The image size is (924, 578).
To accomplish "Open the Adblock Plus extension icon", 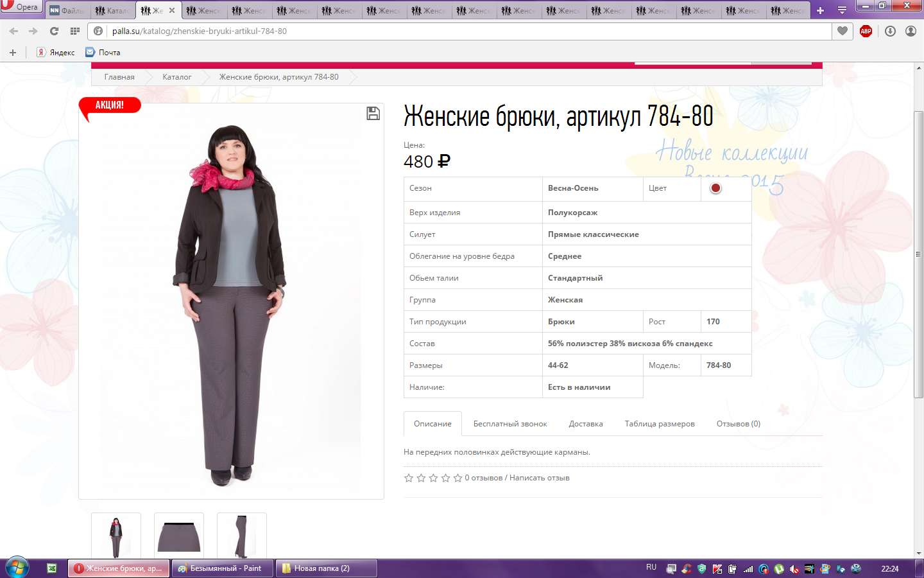I will coord(866,31).
